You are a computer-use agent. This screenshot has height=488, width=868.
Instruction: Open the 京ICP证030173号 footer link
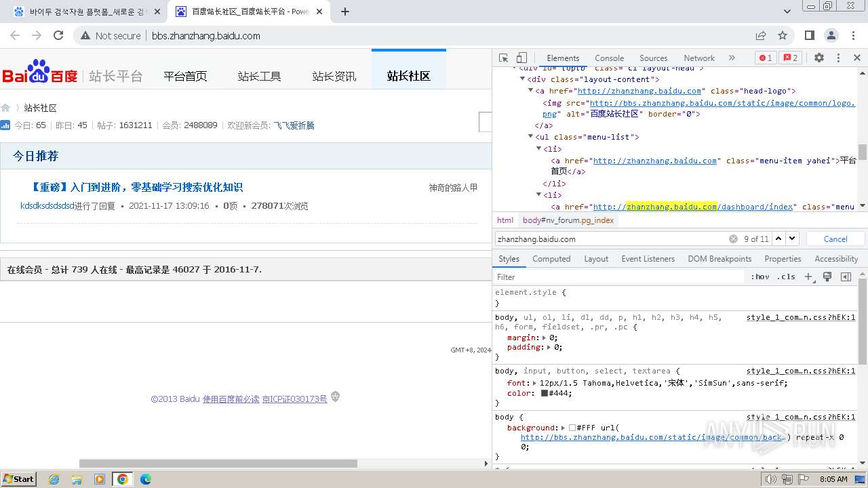point(294,399)
